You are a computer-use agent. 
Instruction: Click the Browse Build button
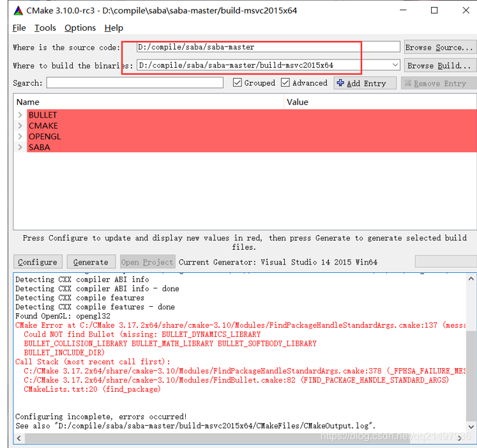pos(440,65)
